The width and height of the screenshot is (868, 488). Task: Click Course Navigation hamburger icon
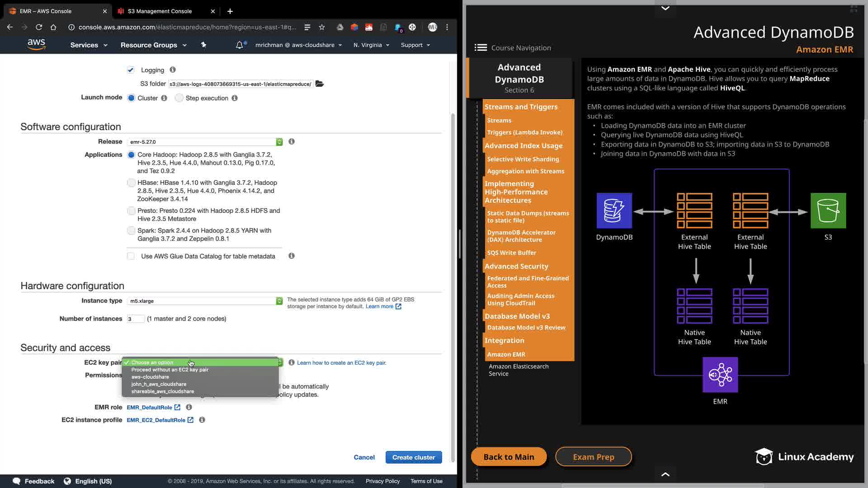(480, 47)
